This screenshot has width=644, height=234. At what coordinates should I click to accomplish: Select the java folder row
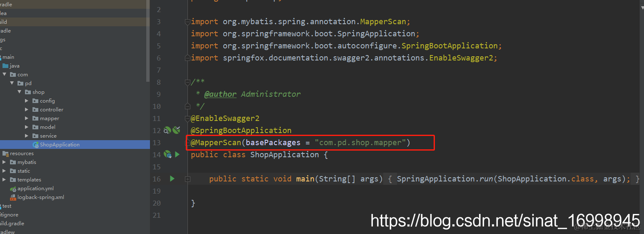coord(75,66)
